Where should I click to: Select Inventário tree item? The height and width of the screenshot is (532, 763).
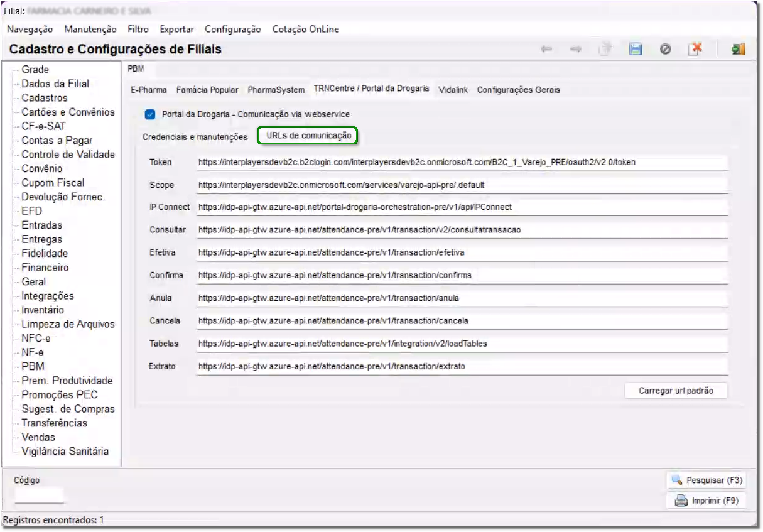pos(43,310)
